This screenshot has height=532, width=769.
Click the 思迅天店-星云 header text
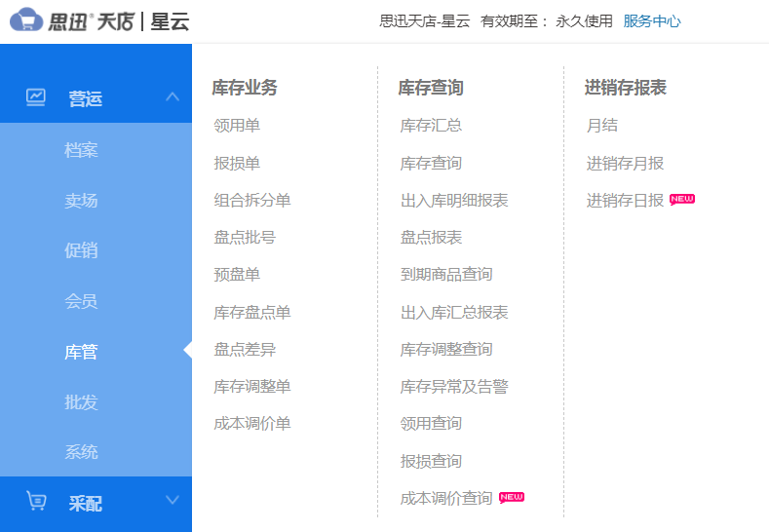coord(425,21)
